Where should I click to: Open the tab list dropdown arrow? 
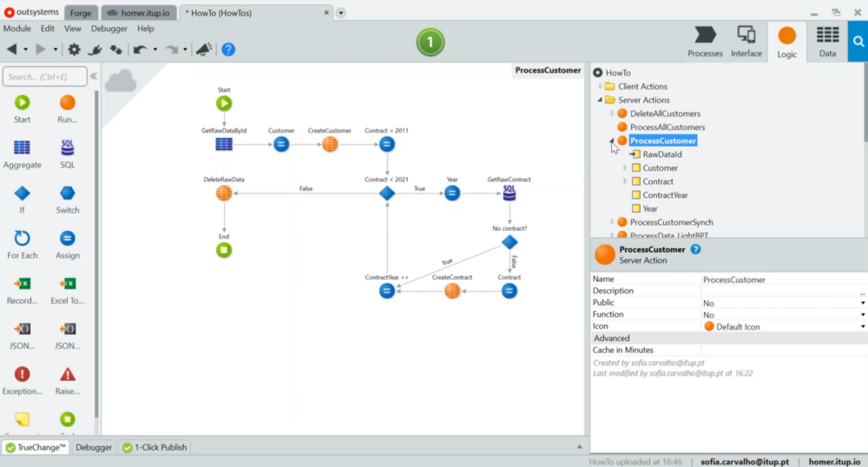tap(341, 13)
